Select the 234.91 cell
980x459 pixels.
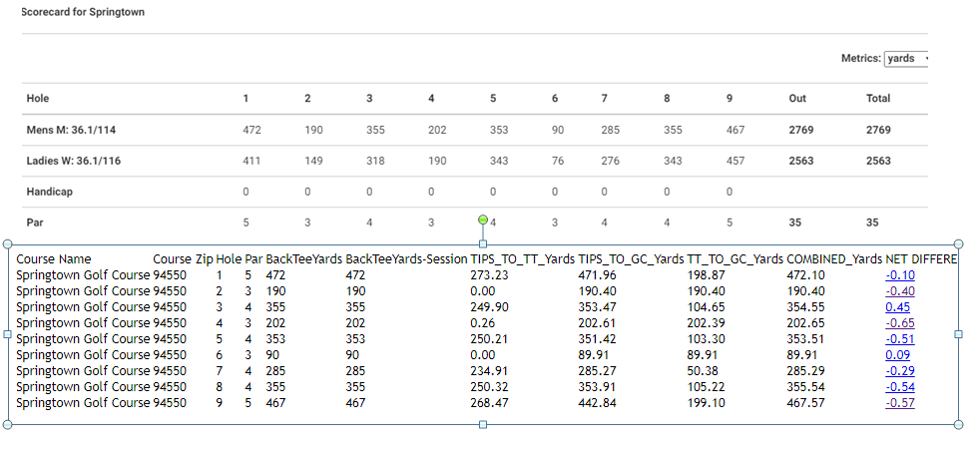point(489,371)
